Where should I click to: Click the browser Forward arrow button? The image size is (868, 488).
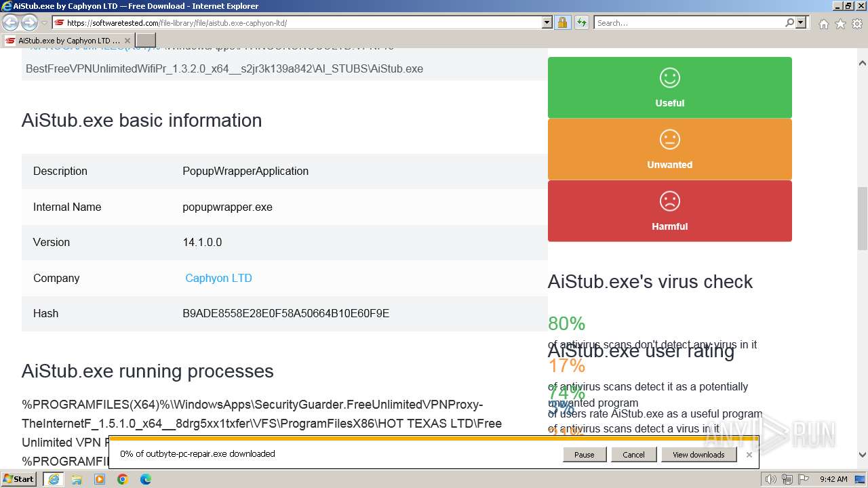[29, 22]
